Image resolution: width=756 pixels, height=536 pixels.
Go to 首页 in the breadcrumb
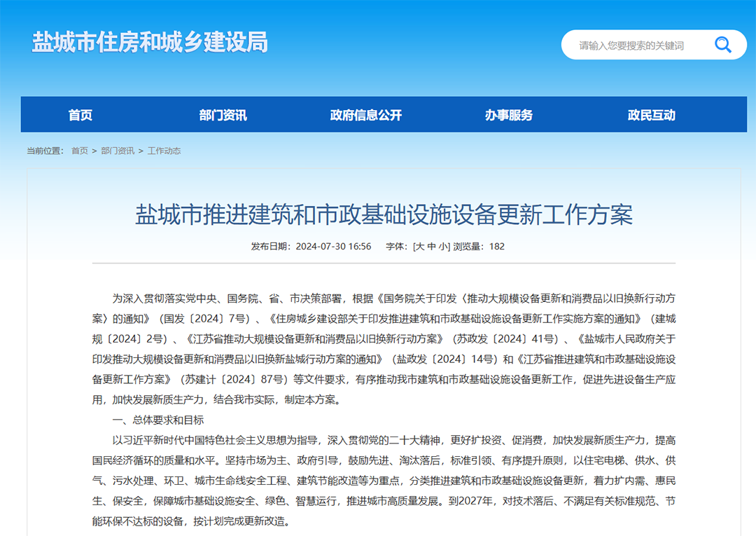click(x=80, y=151)
